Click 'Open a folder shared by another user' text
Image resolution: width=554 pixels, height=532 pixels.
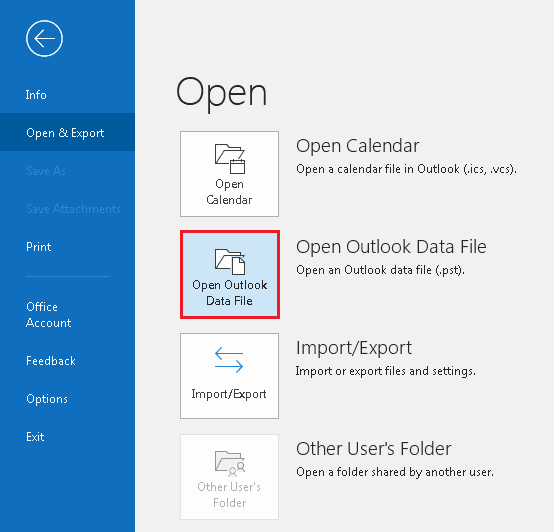(395, 472)
